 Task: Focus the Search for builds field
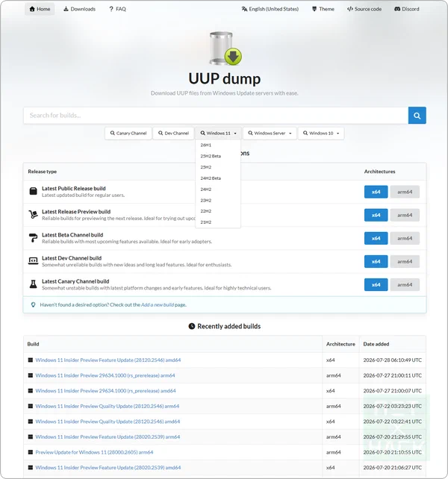[x=216, y=116]
